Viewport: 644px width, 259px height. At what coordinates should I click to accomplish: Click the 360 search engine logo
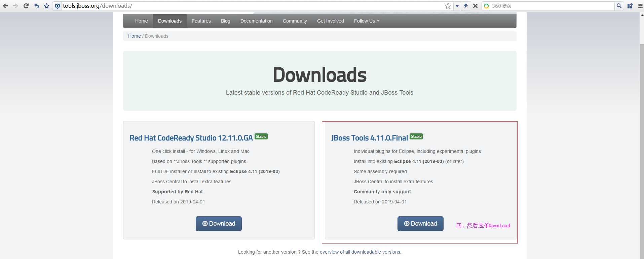[486, 6]
